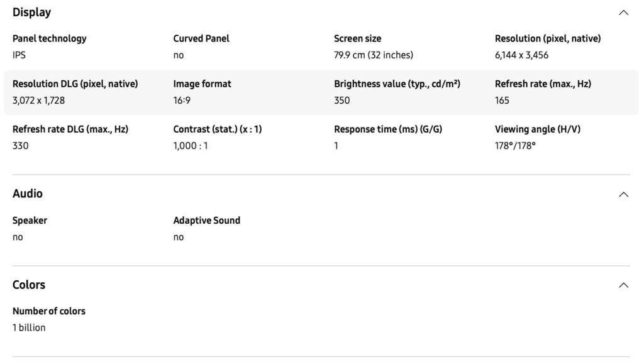Collapse the Colors section chevron

[623, 285]
